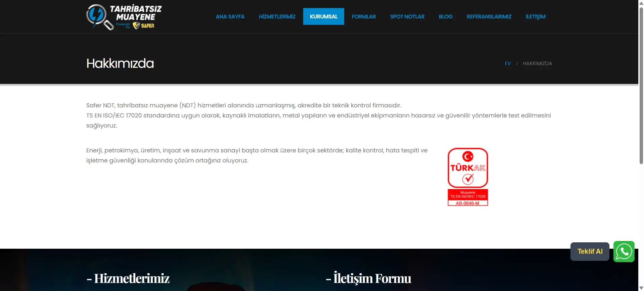This screenshot has height=291, width=644.
Task: Open REFERANSLARIMIZ in the navigation
Action: 489,16
